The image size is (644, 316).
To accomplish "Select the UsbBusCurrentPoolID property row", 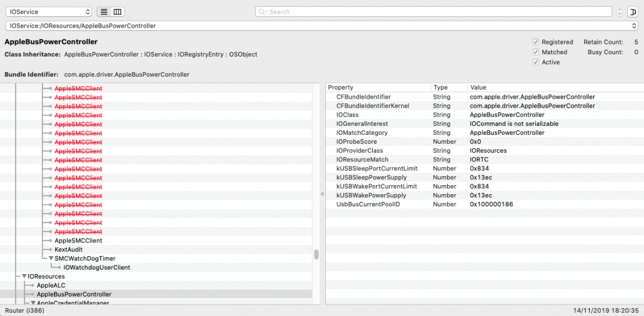I will [x=485, y=204].
